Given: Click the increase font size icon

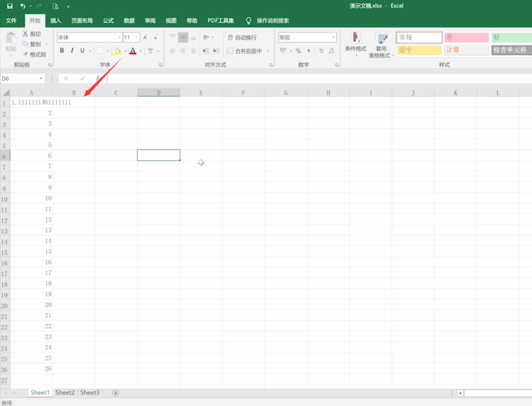Looking at the screenshot, I should point(145,37).
